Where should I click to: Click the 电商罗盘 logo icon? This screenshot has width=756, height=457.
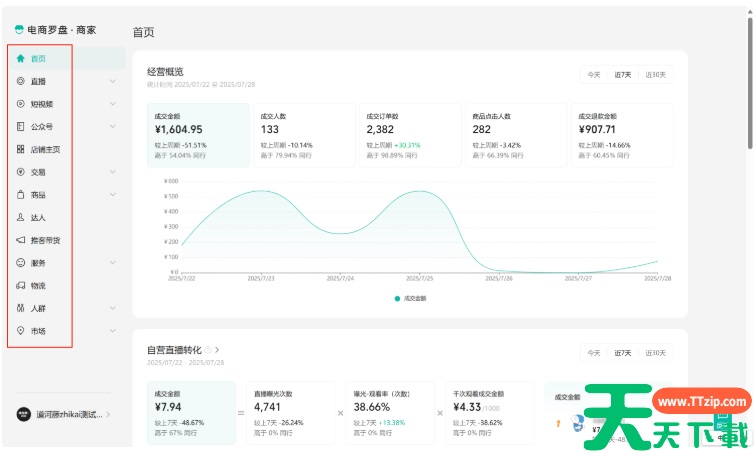(x=19, y=30)
